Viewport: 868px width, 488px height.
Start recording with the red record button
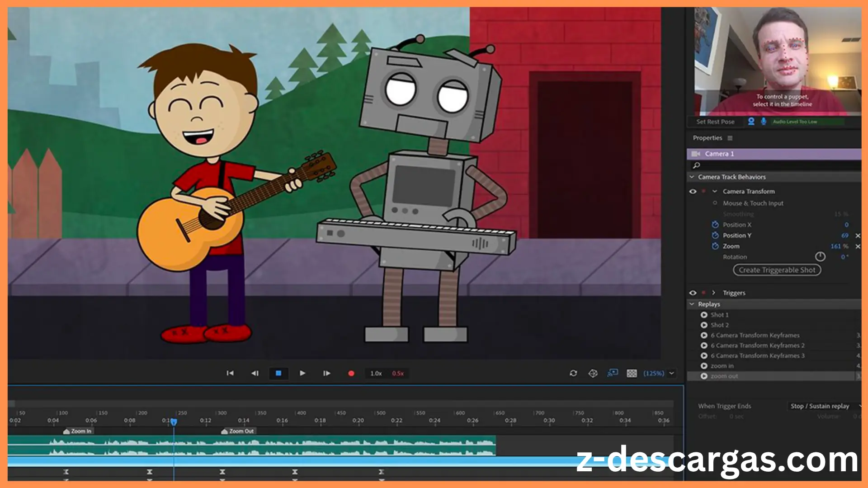click(x=351, y=373)
